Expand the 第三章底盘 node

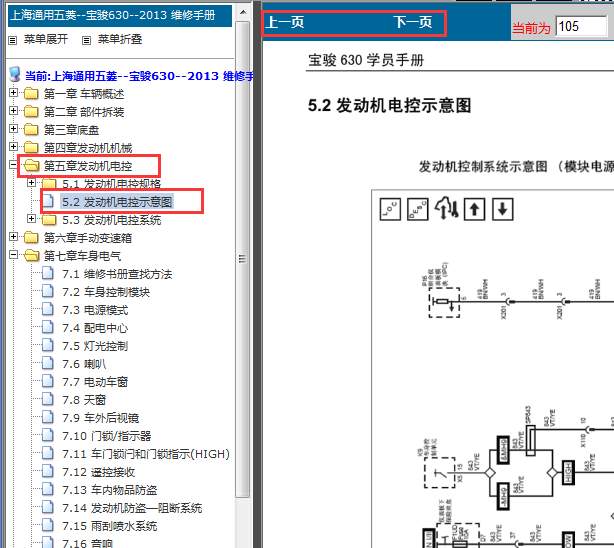point(13,128)
